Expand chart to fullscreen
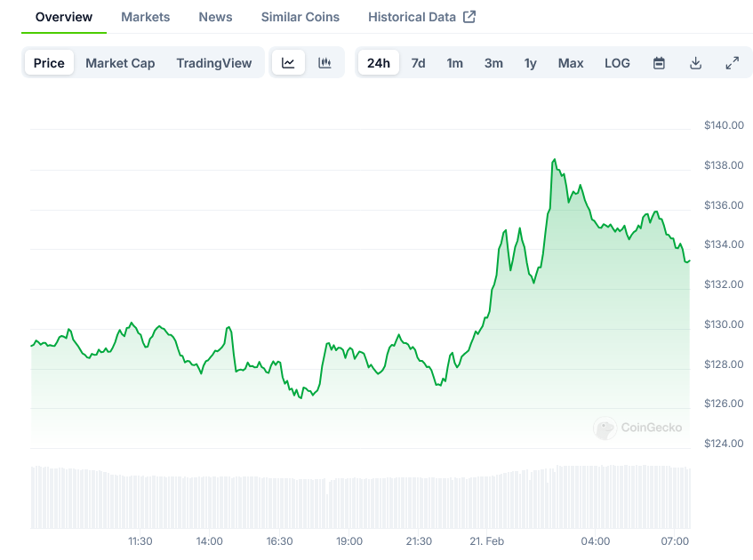Screen dimensions: 753x560 [x=732, y=63]
